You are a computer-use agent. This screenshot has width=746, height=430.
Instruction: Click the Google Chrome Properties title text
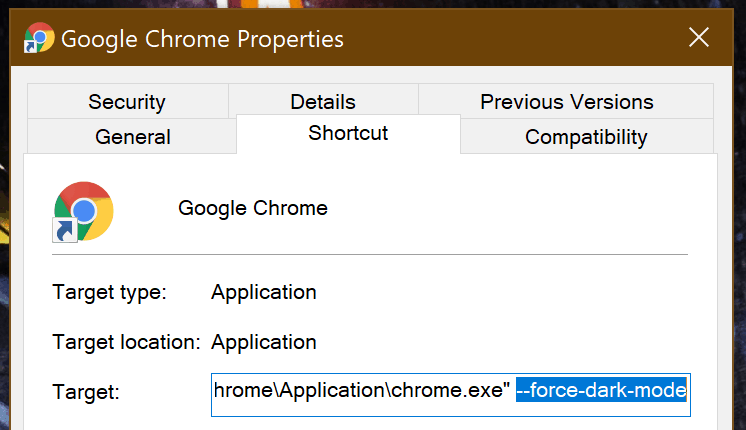click(x=202, y=39)
